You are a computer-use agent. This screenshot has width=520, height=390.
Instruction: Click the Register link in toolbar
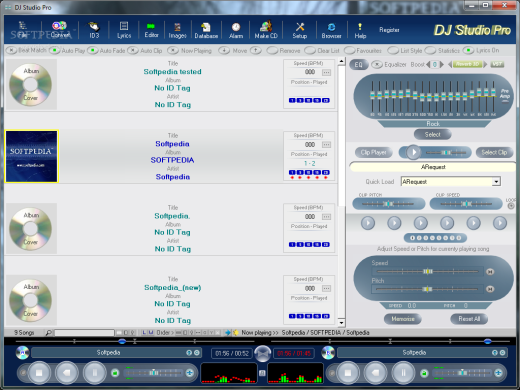pyautogui.click(x=389, y=30)
